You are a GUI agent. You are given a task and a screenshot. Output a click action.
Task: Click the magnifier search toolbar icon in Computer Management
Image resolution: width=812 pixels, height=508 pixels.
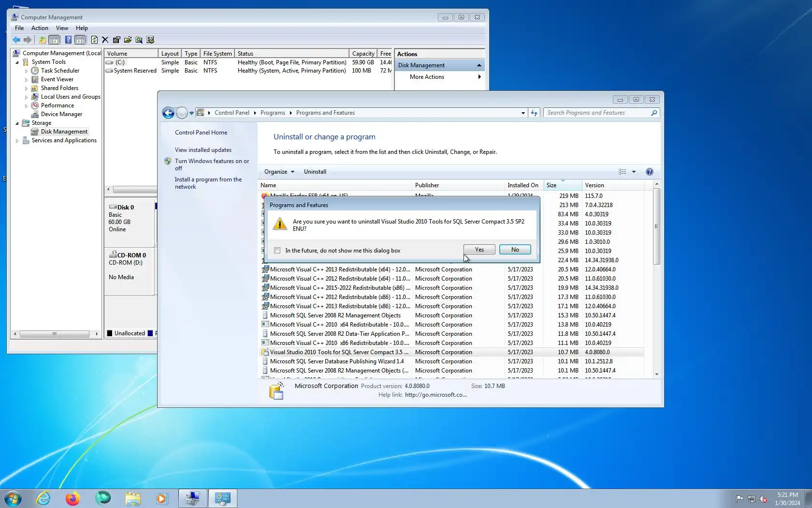139,40
